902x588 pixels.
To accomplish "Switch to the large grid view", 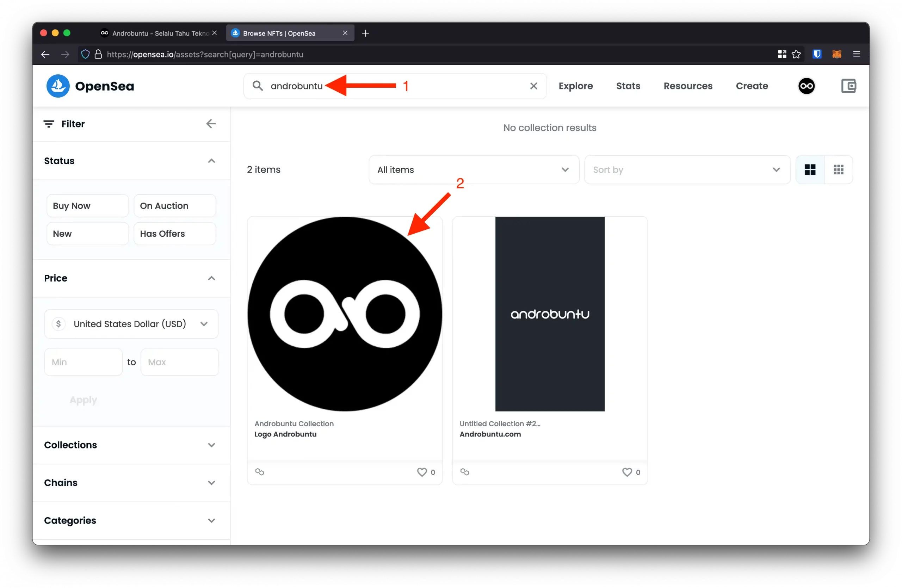I will (810, 170).
